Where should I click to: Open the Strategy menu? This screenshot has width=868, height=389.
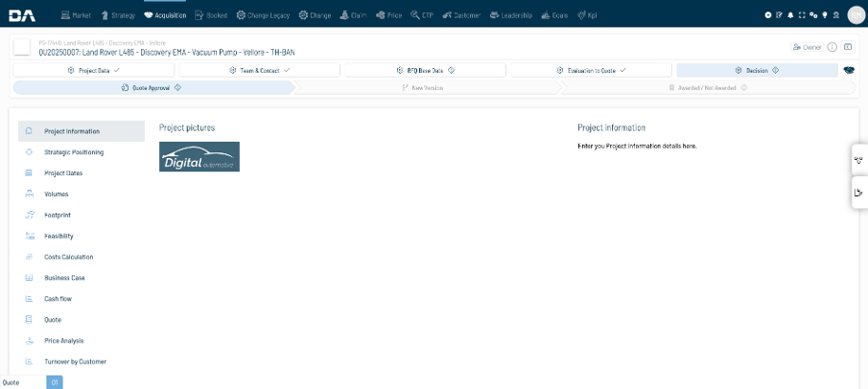pos(118,15)
